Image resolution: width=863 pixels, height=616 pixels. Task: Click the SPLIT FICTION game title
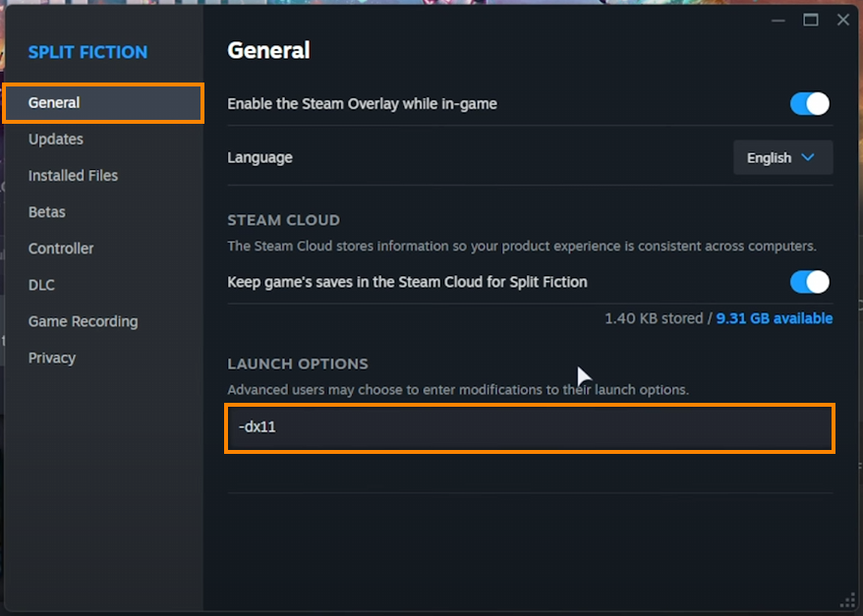coord(88,52)
